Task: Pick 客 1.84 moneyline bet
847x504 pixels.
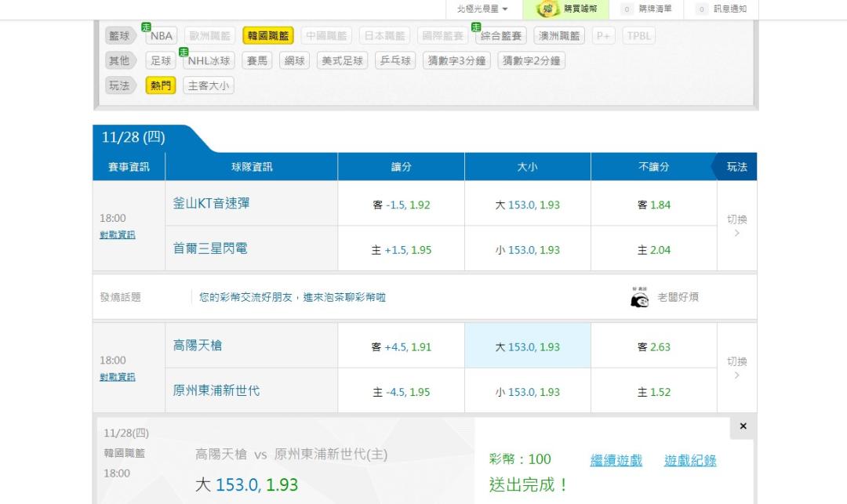Action: (653, 205)
